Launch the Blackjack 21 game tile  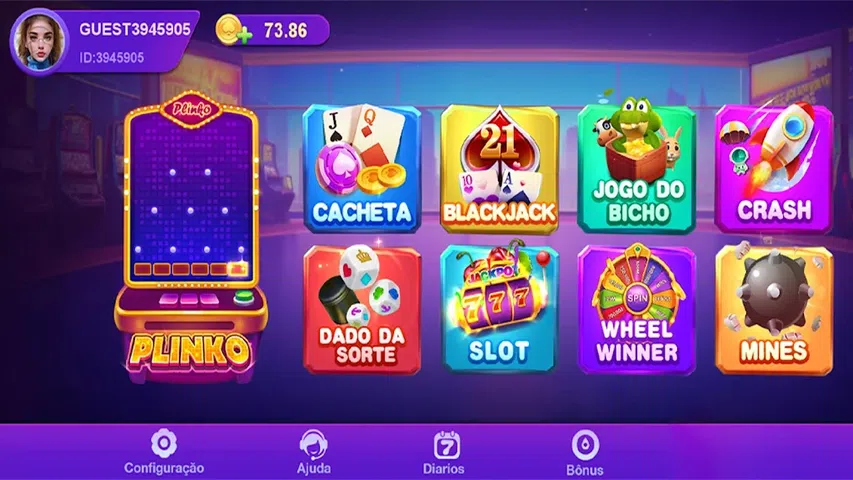(499, 169)
